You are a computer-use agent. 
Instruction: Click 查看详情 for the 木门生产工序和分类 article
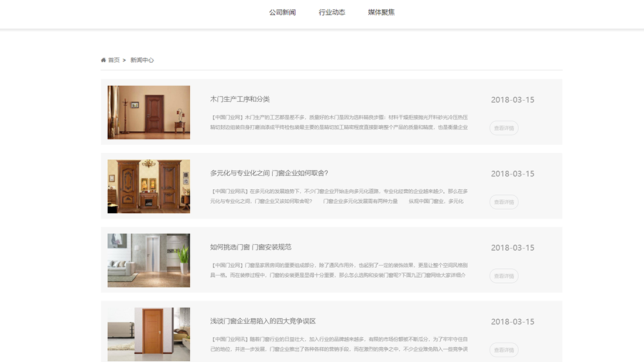[x=503, y=128]
